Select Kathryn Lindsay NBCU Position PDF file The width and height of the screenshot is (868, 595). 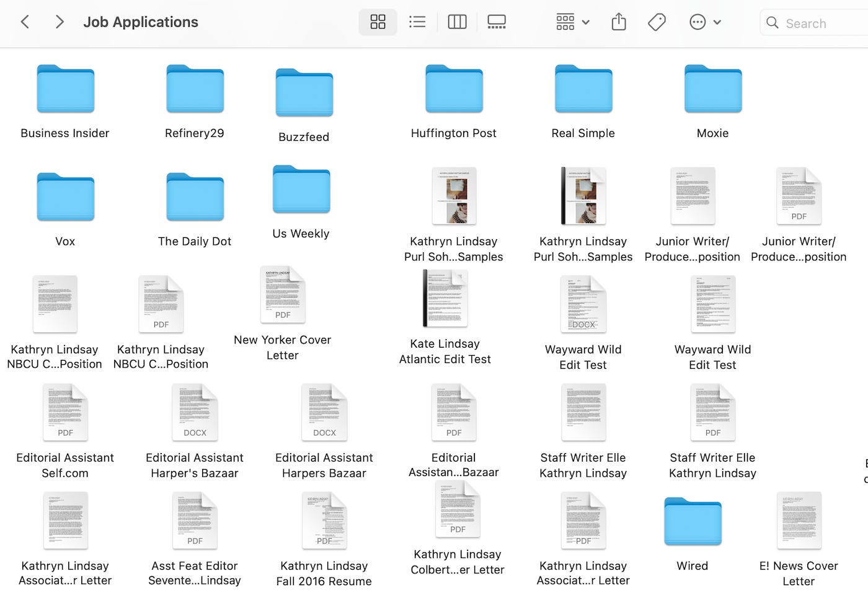point(161,304)
